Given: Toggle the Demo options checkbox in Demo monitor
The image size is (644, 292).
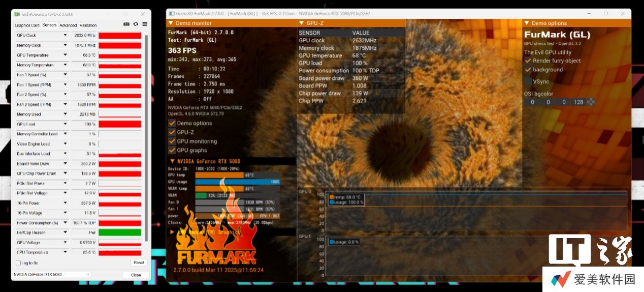Looking at the screenshot, I should [x=172, y=123].
